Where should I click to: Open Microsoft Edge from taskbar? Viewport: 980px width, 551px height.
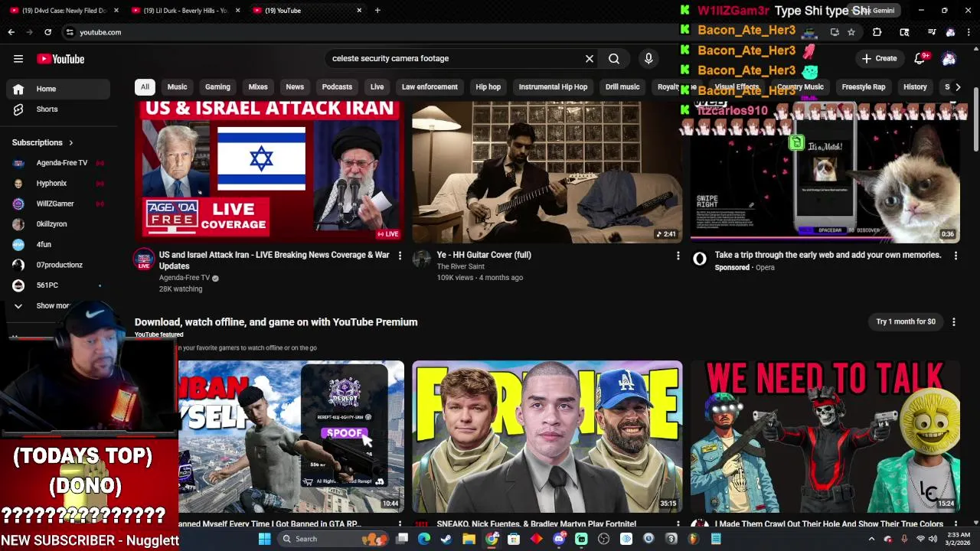coord(424,539)
